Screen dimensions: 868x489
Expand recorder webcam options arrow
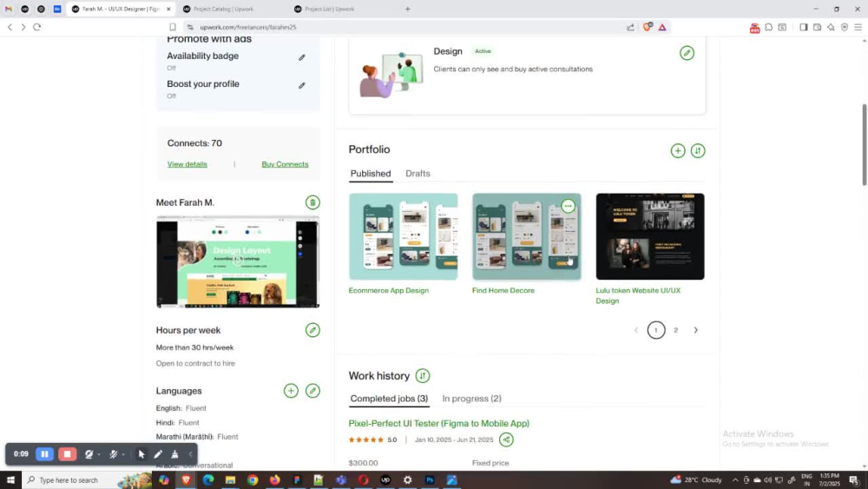pos(99,454)
